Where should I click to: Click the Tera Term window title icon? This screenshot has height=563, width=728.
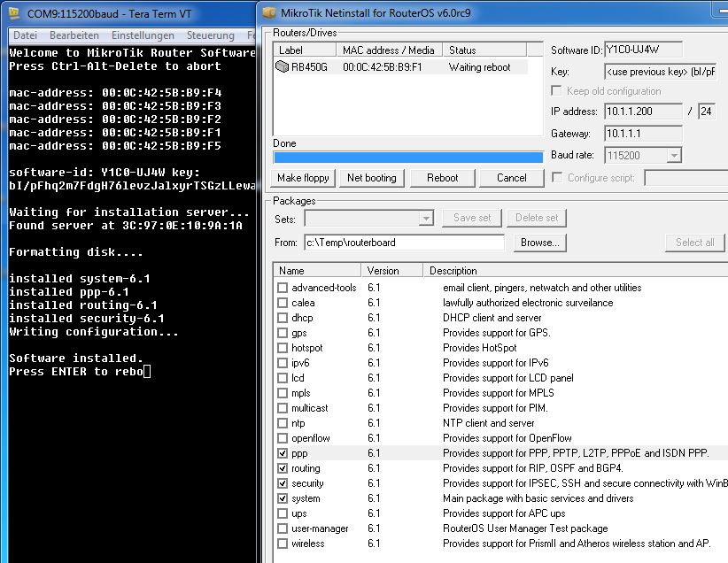(14, 13)
